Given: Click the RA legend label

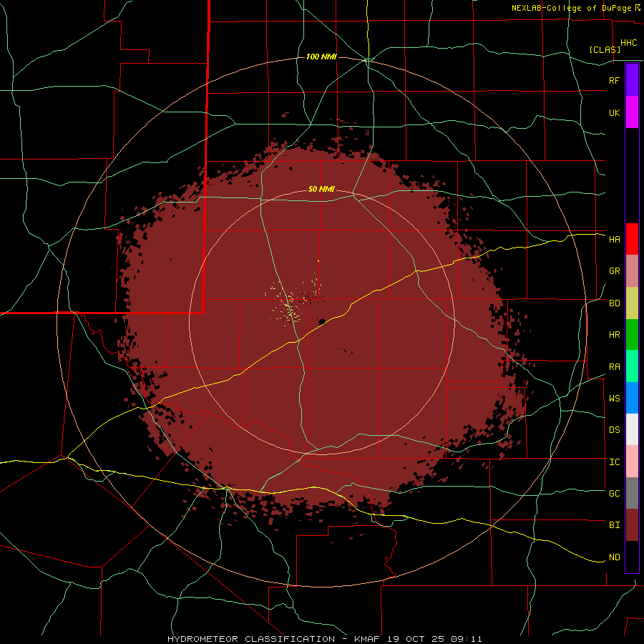Looking at the screenshot, I should pyautogui.click(x=614, y=367).
